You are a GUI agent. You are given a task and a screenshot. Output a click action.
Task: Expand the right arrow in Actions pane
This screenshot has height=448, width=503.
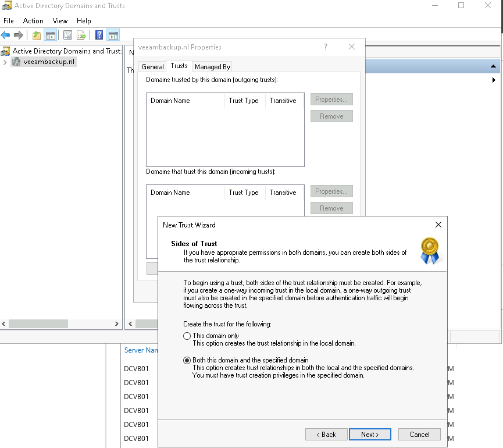pos(494,80)
